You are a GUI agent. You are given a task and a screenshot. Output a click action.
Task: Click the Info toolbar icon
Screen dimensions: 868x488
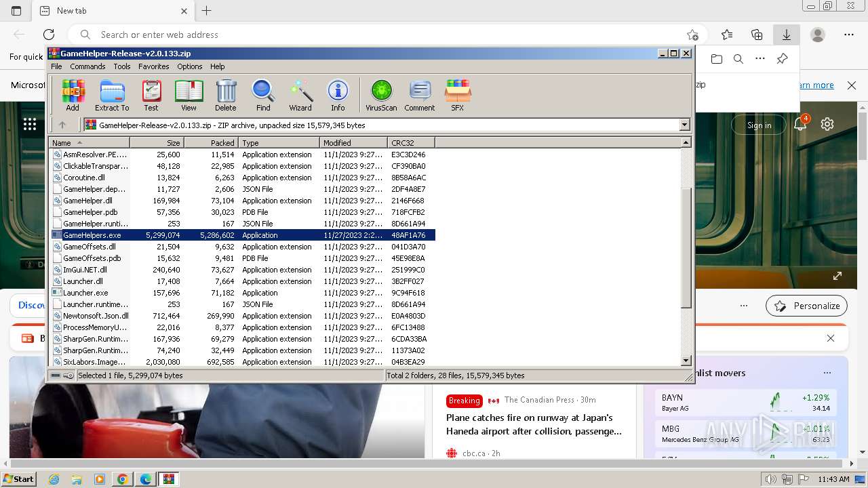[x=338, y=96]
